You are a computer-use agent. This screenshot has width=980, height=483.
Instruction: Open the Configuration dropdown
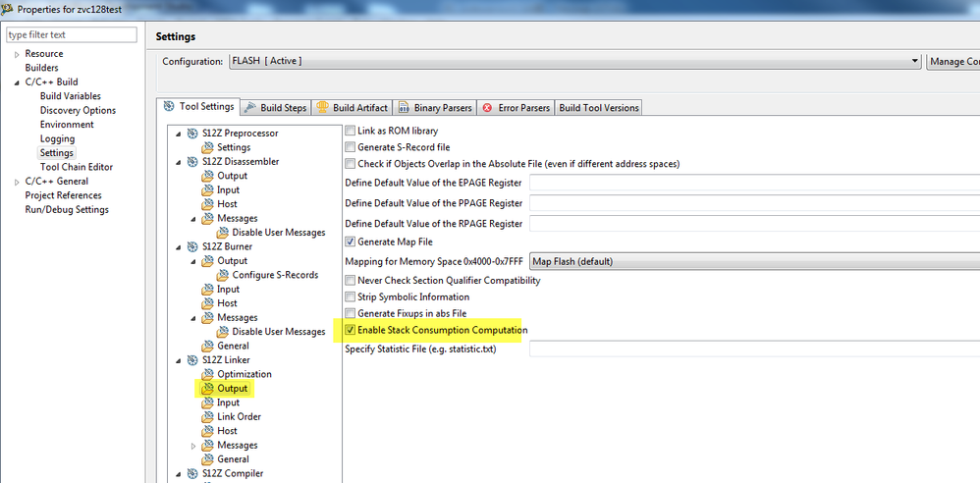coord(575,61)
